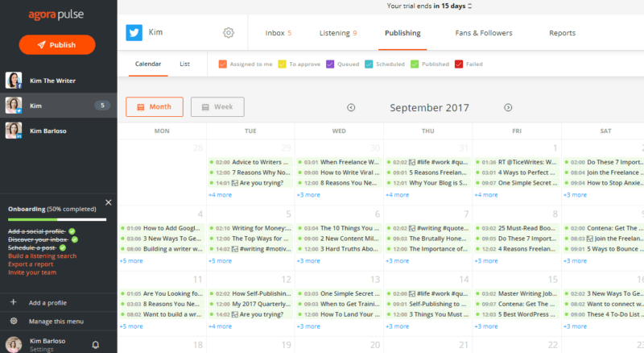Expand +5 more posts on Tuesday 5
This screenshot has width=644, height=353.
pyautogui.click(x=220, y=261)
